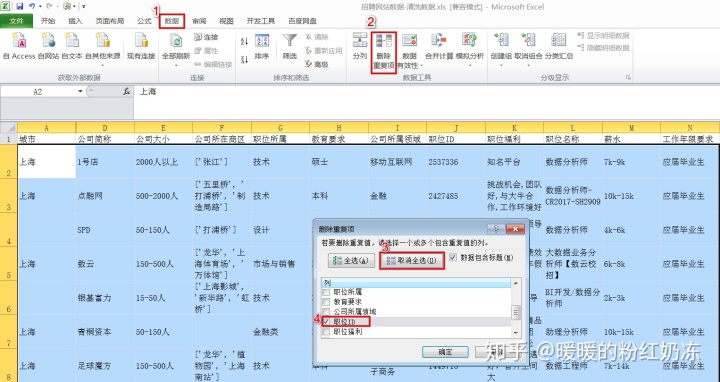Expand the 创建组 dropdown
This screenshot has height=382, width=720.
501,65
